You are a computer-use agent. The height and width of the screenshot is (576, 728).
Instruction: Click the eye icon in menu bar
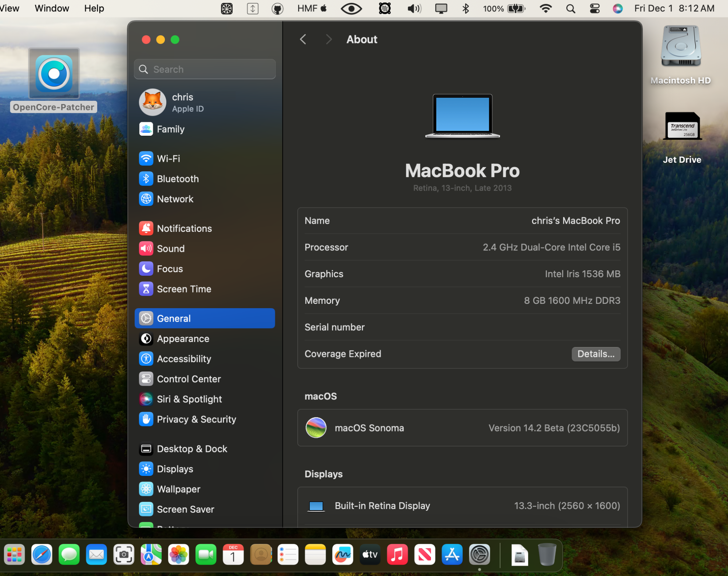tap(351, 8)
